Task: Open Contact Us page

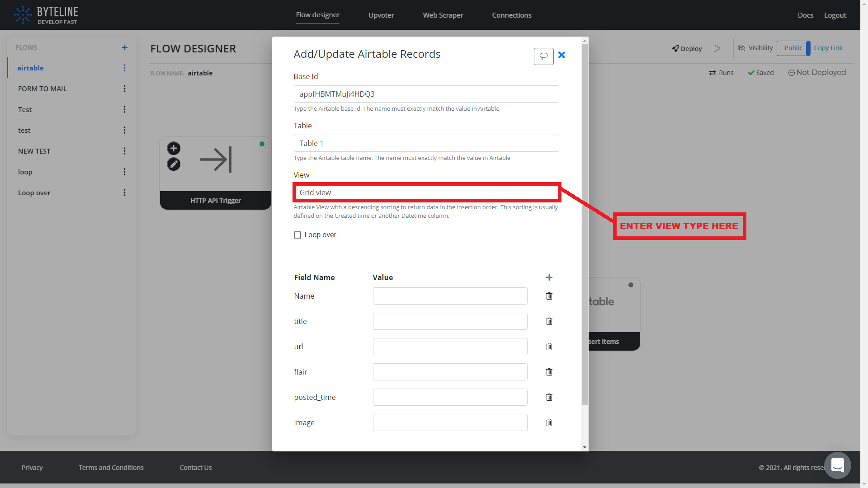Action: (x=196, y=467)
